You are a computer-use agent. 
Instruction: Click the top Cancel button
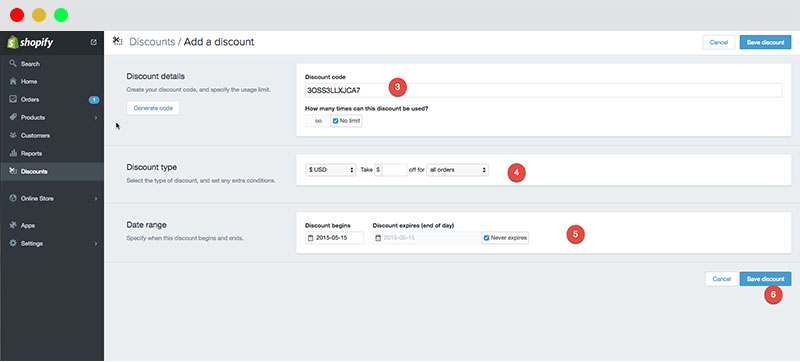coord(718,42)
